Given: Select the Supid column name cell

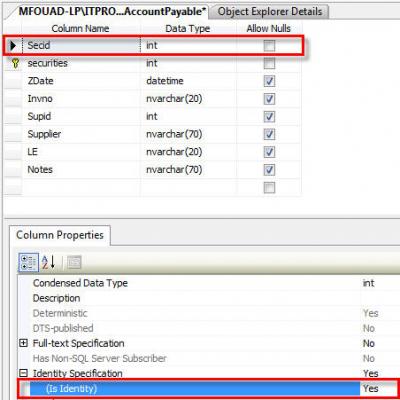Looking at the screenshot, I should (x=82, y=117).
